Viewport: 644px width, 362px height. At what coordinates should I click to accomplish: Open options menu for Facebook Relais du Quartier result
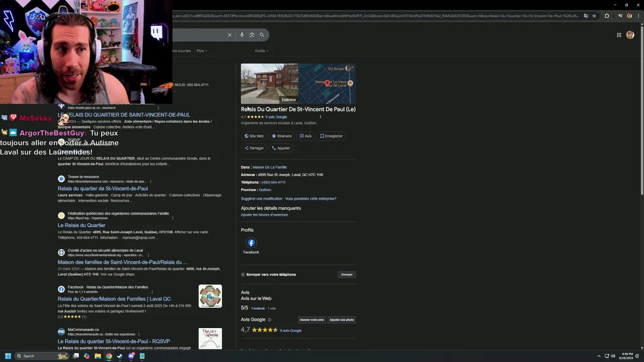point(152,292)
